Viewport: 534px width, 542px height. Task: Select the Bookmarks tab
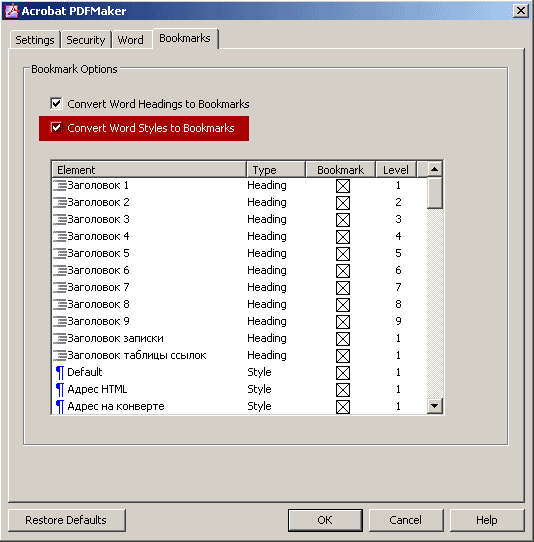[x=185, y=38]
